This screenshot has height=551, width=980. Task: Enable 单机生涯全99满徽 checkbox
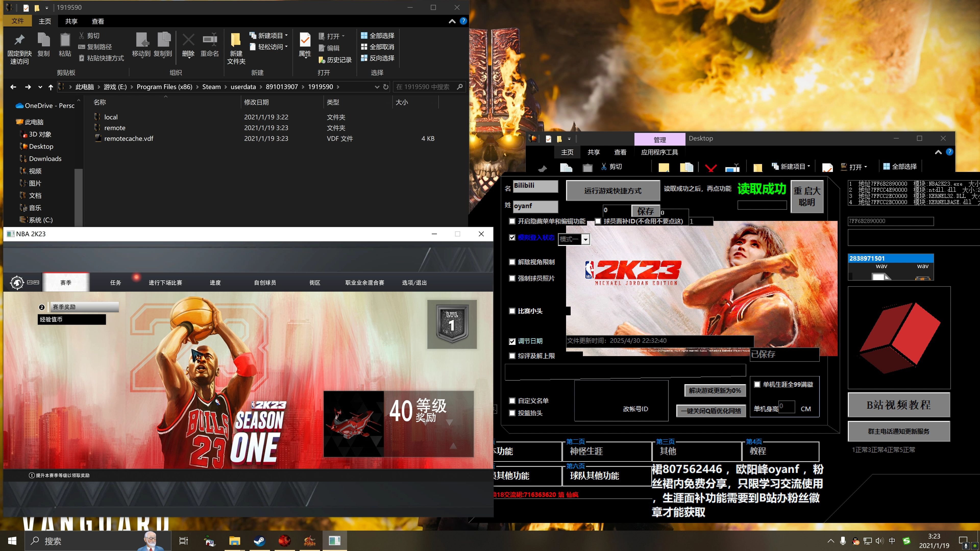click(x=757, y=384)
